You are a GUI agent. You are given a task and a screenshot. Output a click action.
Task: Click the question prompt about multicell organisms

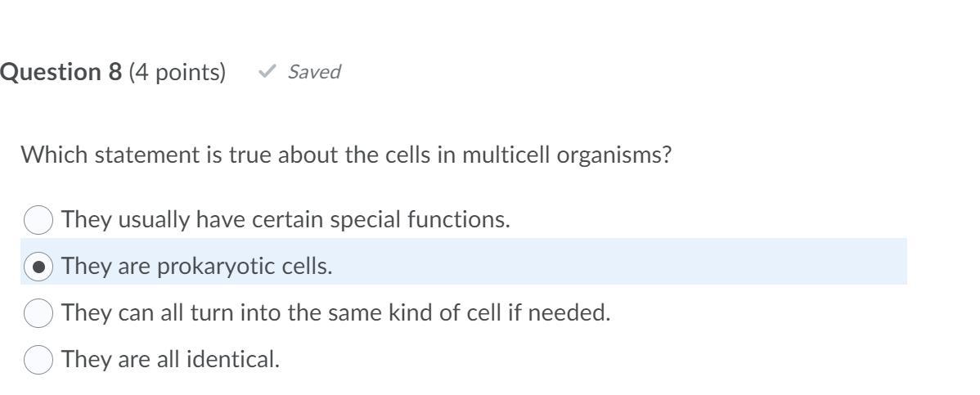[345, 155]
